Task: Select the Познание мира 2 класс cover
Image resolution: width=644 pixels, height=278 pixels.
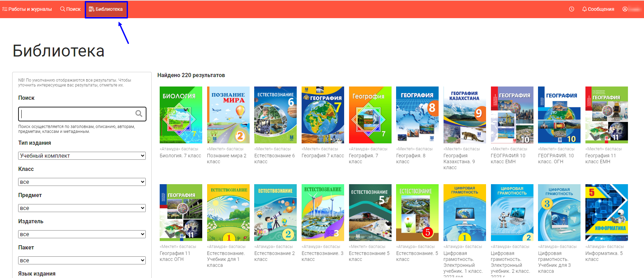Action: pos(228,115)
